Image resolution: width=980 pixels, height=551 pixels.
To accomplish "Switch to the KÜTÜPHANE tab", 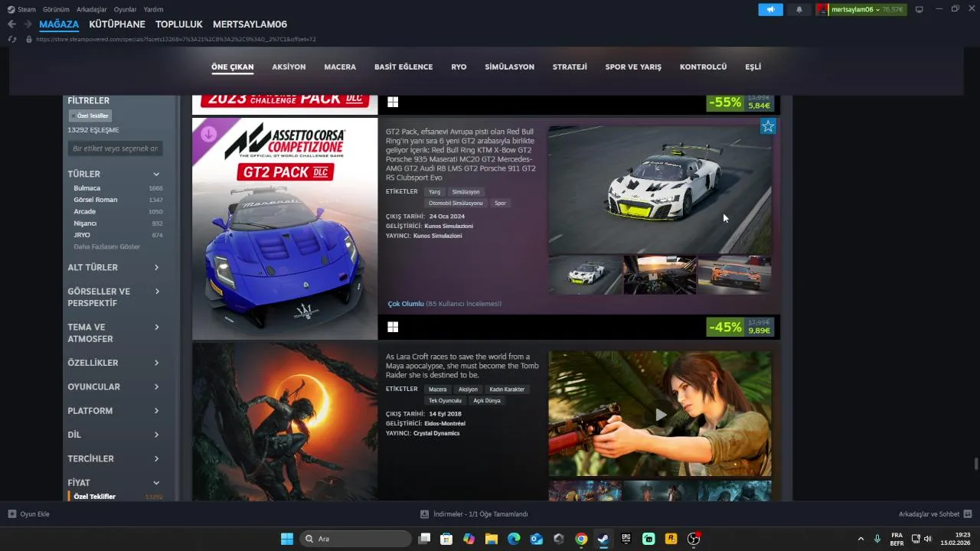I will tap(117, 24).
